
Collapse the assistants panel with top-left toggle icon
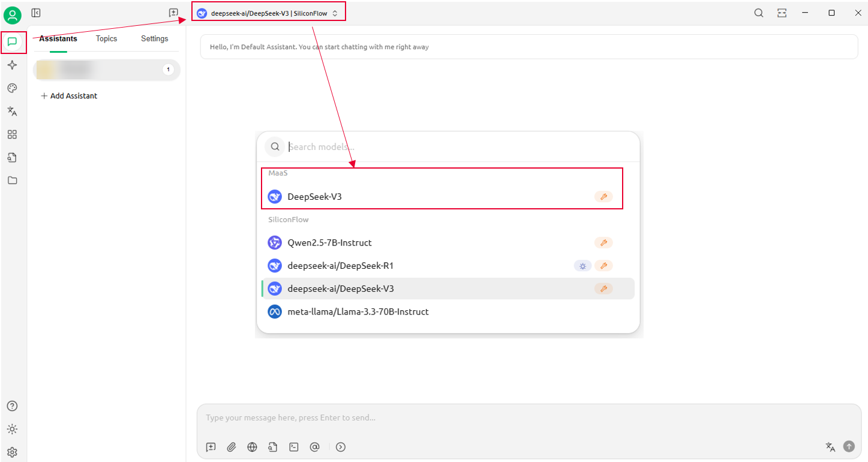coord(36,13)
